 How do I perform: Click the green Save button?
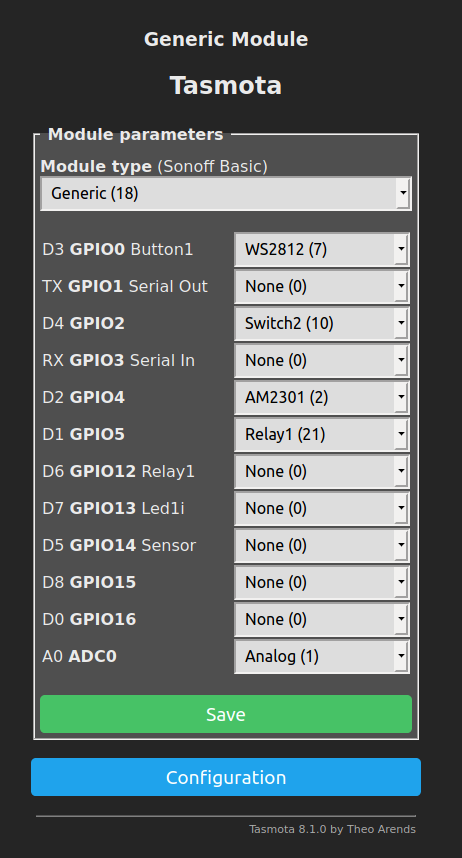pos(226,714)
